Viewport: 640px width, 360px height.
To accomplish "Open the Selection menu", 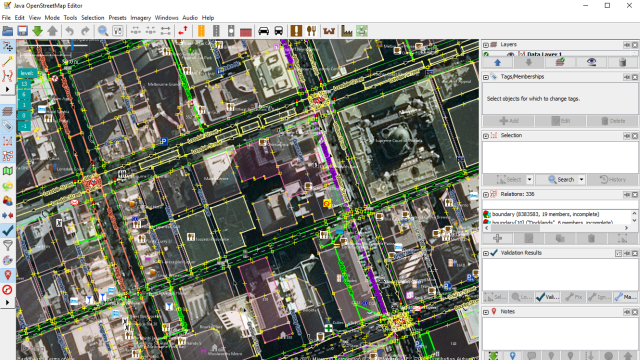I will pyautogui.click(x=93, y=18).
